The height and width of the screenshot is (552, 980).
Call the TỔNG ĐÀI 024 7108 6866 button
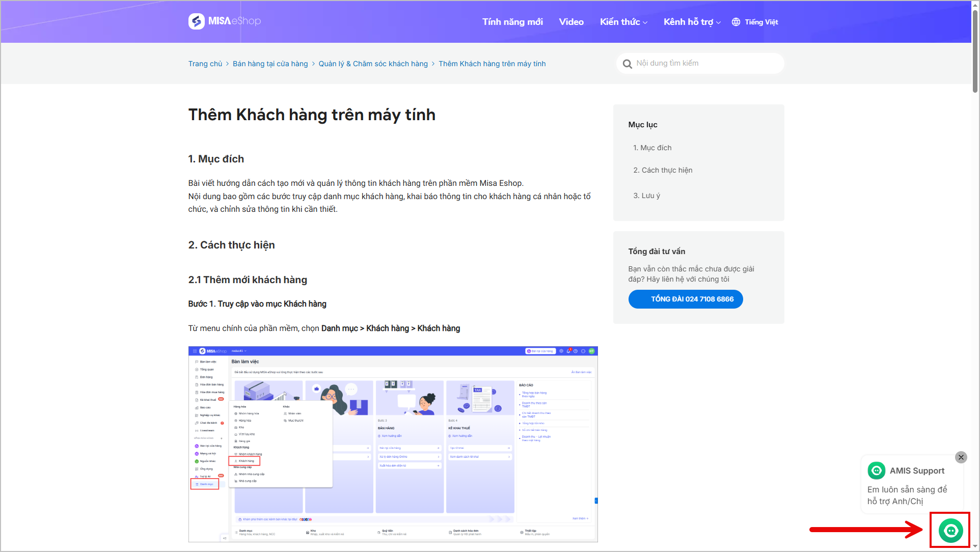(686, 299)
